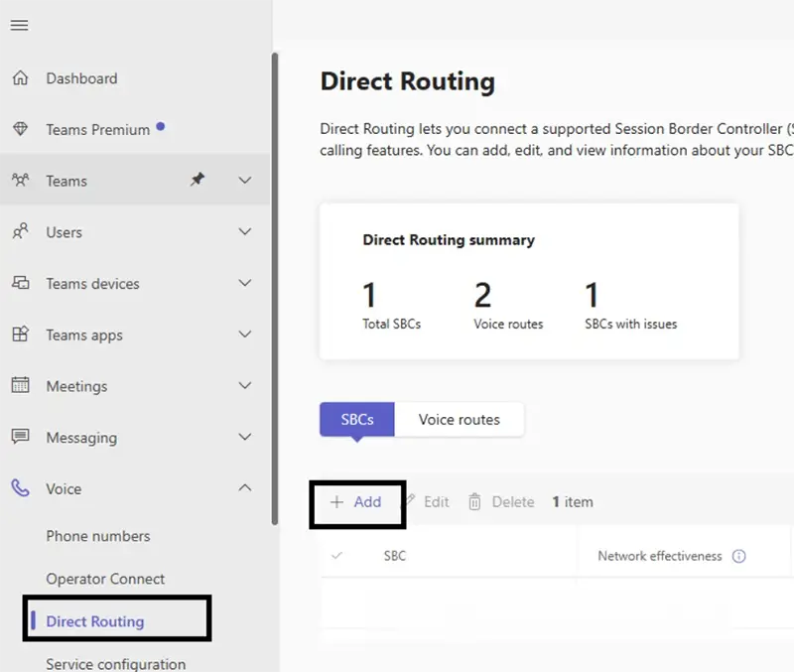Viewport: 794px width, 672px height.
Task: Sort by SBC column header
Action: pos(395,556)
